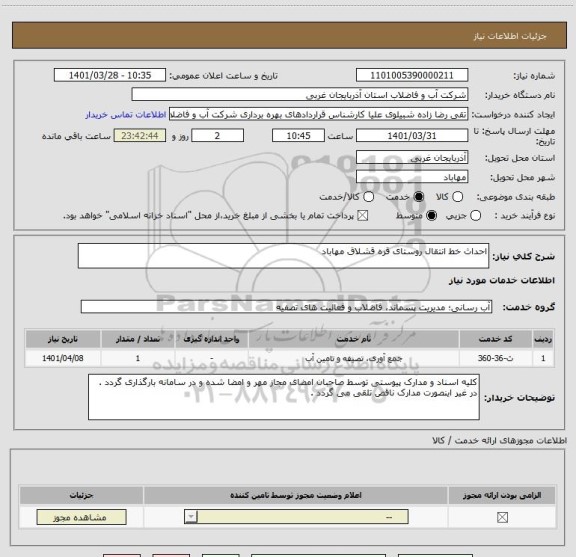576x557 pixels.
Task: Click the شماره نیاز field
Action: pos(412,75)
